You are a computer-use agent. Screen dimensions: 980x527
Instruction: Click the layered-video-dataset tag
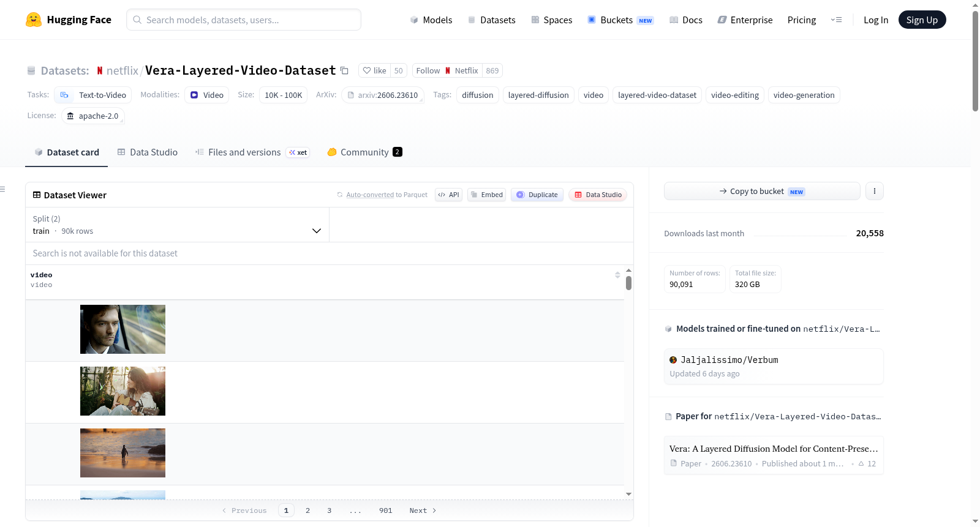pos(657,95)
